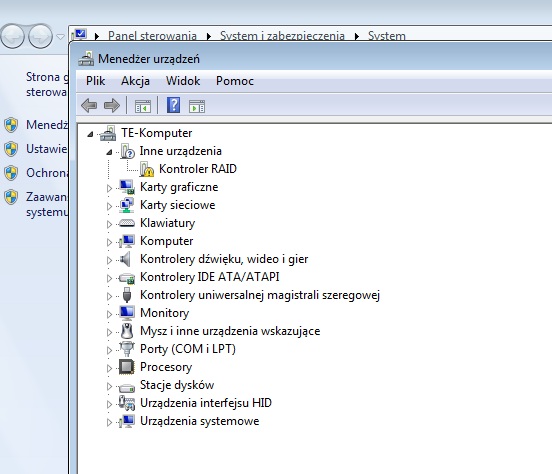Click the Procesory chip icon
552x474 pixels.
coord(127,367)
